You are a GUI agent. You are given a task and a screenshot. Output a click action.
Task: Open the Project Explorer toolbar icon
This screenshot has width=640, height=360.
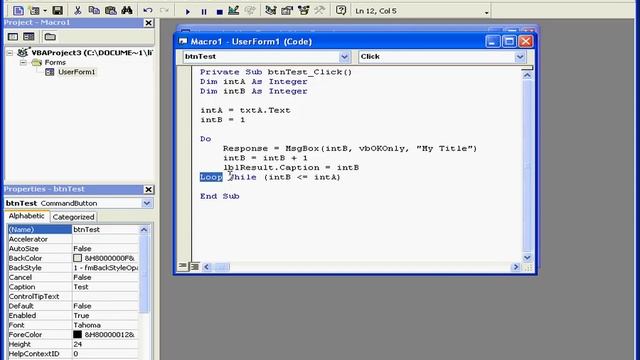coord(270,10)
